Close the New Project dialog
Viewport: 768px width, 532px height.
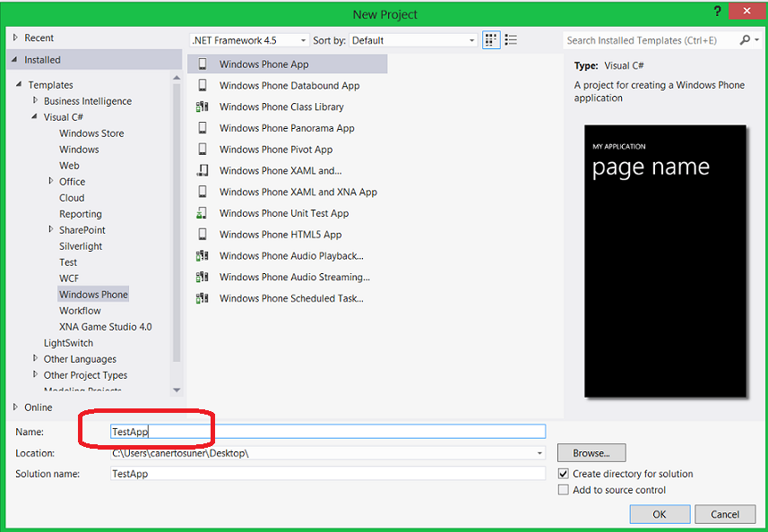pos(746,11)
